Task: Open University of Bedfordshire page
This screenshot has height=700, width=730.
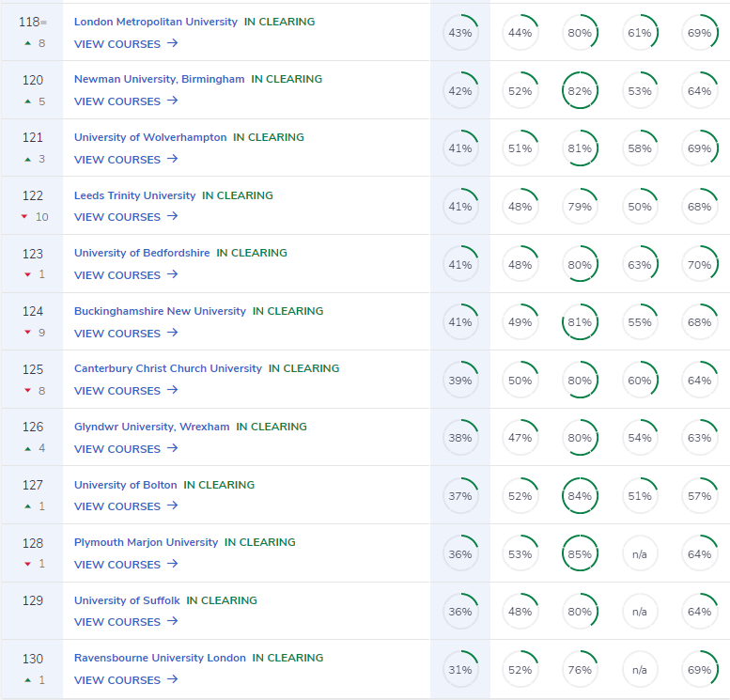Action: click(142, 253)
